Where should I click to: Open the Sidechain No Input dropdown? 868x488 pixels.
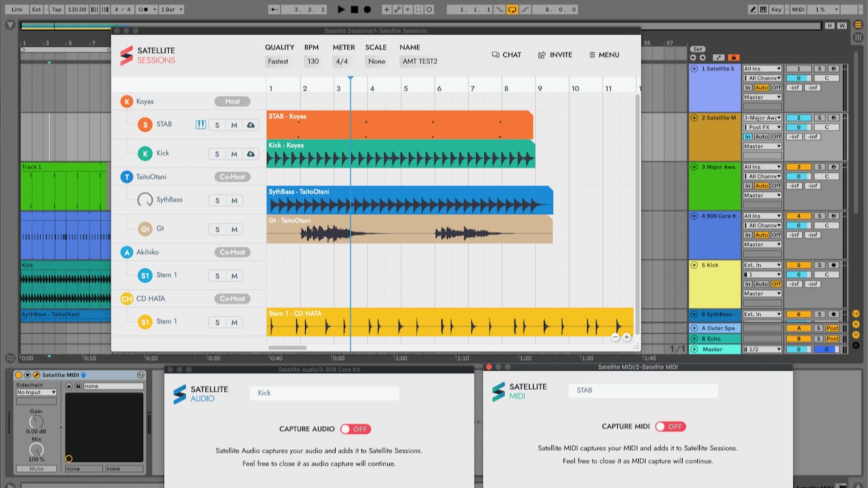coord(37,392)
